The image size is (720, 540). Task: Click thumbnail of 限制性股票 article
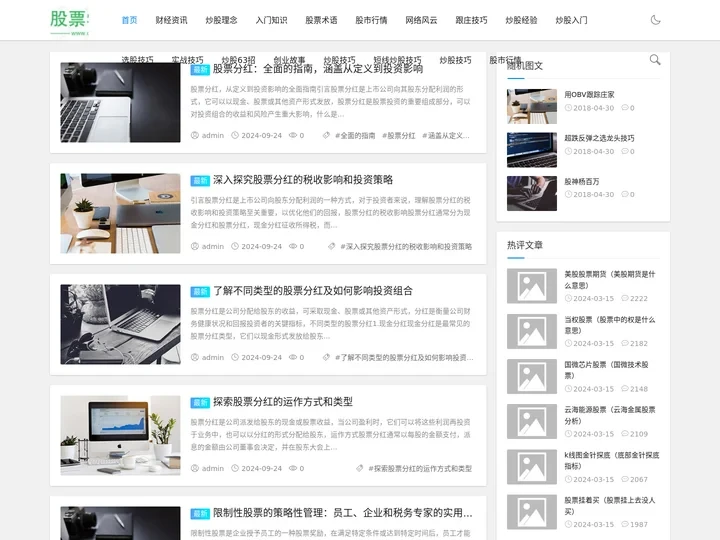pos(120,523)
